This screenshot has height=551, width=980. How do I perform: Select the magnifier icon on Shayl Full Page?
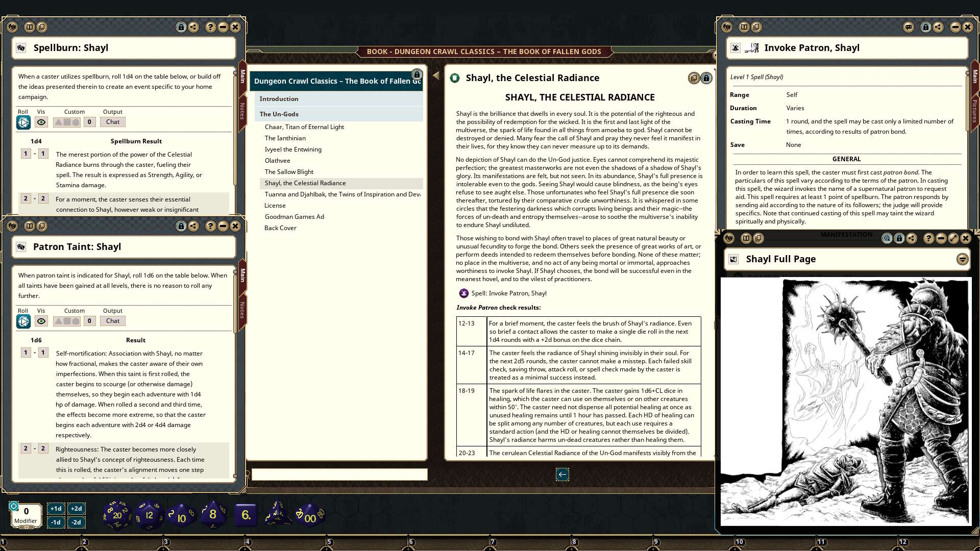click(x=887, y=238)
